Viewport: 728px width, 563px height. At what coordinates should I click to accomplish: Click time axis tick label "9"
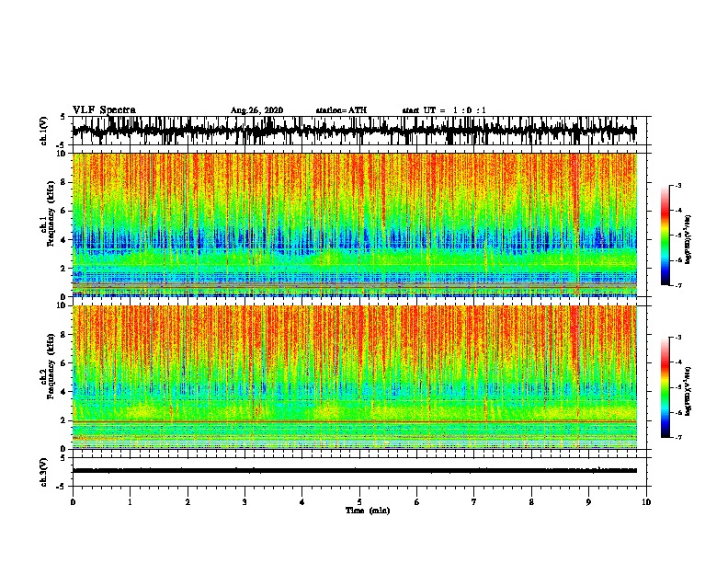point(588,502)
